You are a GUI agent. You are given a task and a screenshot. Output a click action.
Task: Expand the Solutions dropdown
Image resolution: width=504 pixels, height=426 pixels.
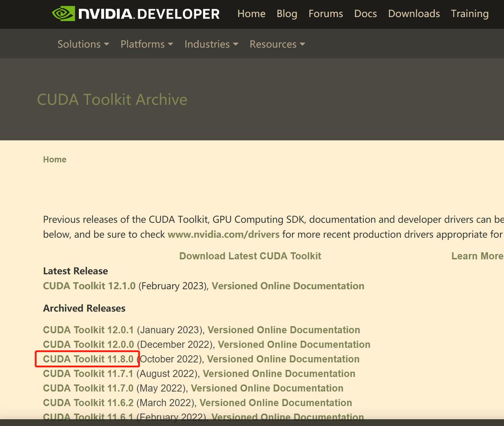coord(83,44)
